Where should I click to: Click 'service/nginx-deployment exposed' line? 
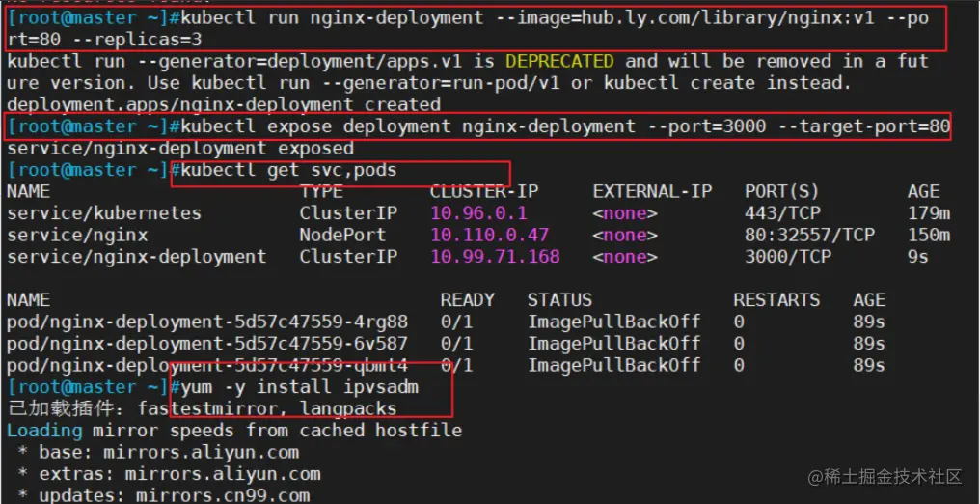(180, 148)
